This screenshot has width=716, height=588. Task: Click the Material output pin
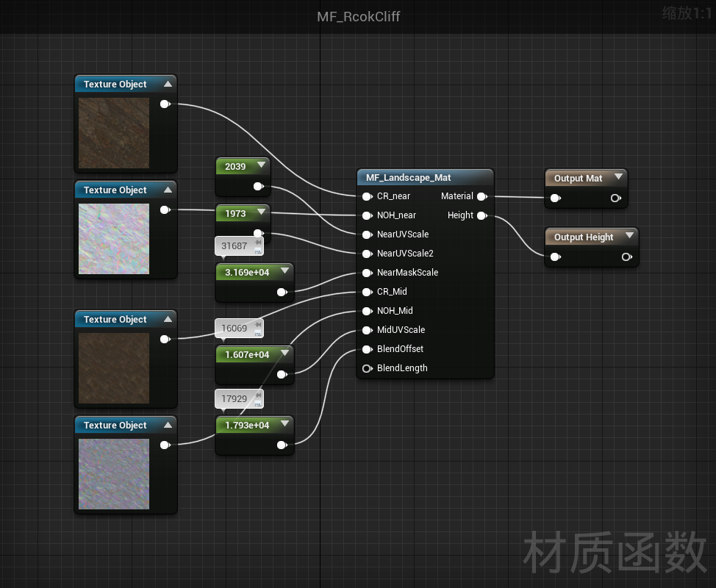[482, 197]
